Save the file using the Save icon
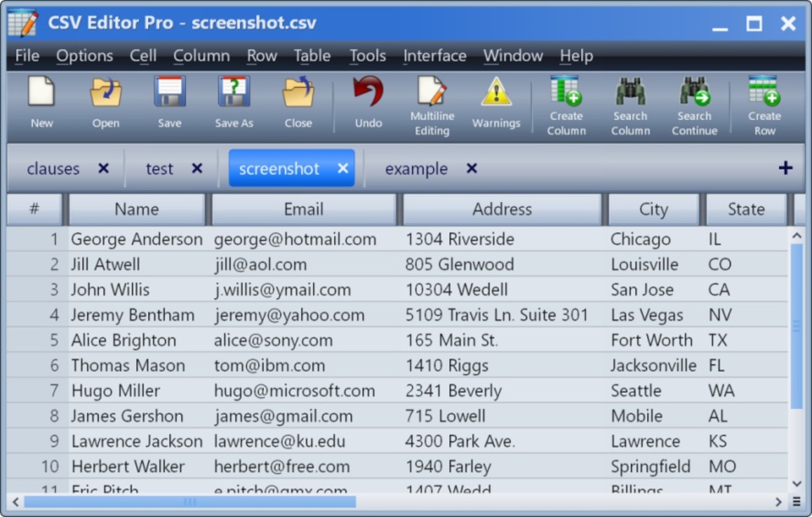Image resolution: width=812 pixels, height=517 pixels. pos(169,92)
